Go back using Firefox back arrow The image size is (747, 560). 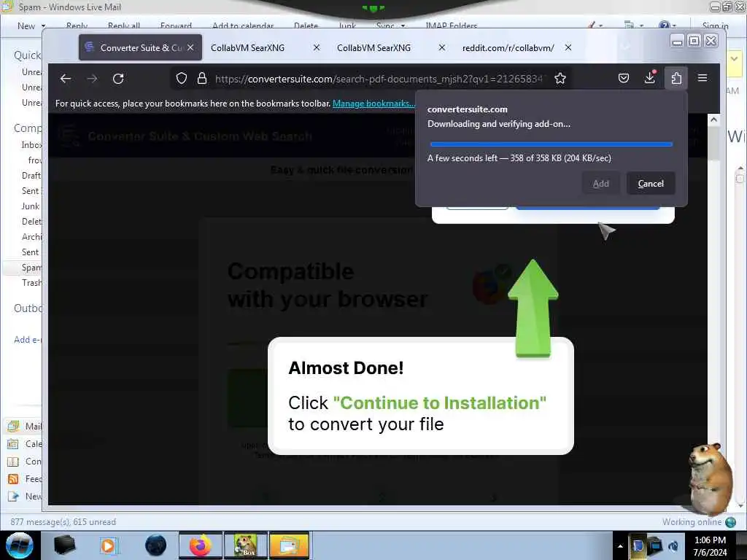[x=66, y=79]
